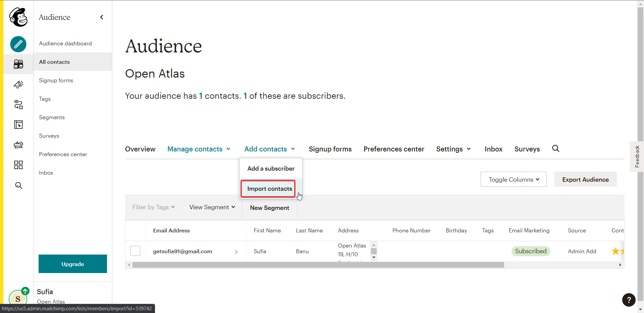Open the Feedback side tab
Image resolution: width=644 pixels, height=313 pixels.
point(637,156)
